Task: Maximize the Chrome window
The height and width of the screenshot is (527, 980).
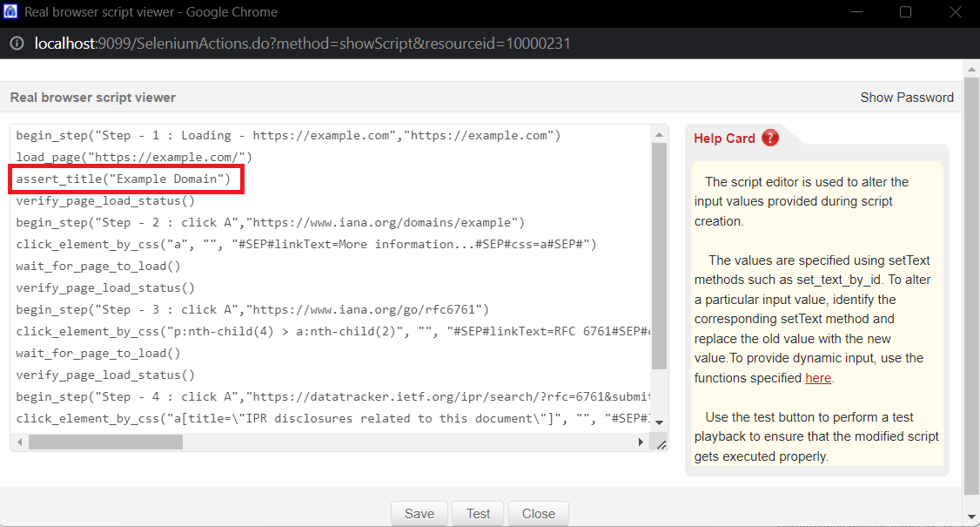Action: (905, 12)
